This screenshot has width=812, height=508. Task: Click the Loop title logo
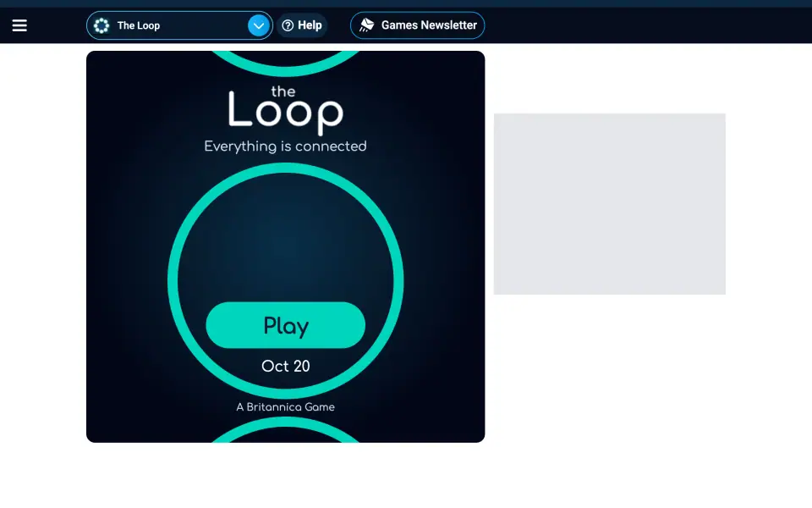click(285, 110)
